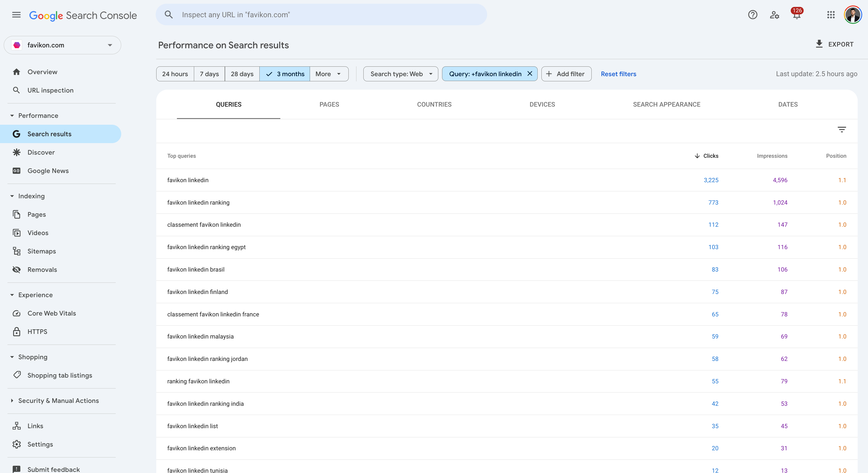This screenshot has width=868, height=473.
Task: Click the HTTPS lock icon
Action: coord(16,332)
